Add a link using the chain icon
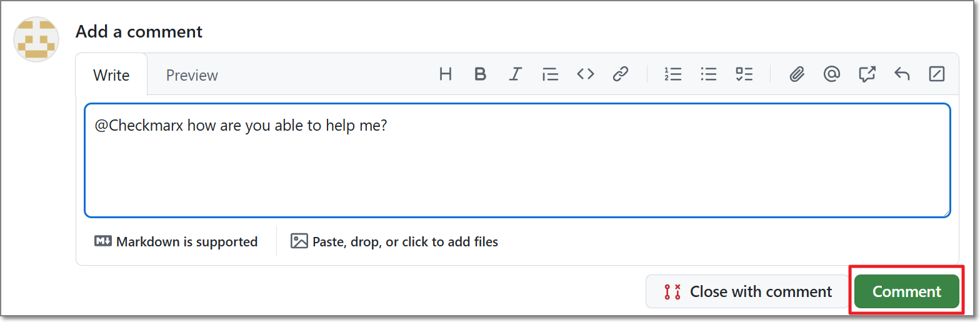The image size is (980, 322). [620, 74]
